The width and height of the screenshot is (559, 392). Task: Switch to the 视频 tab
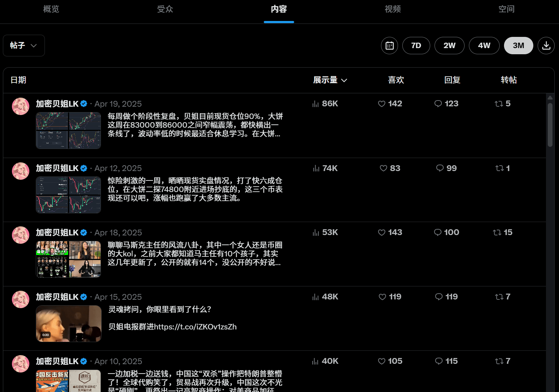(393, 9)
